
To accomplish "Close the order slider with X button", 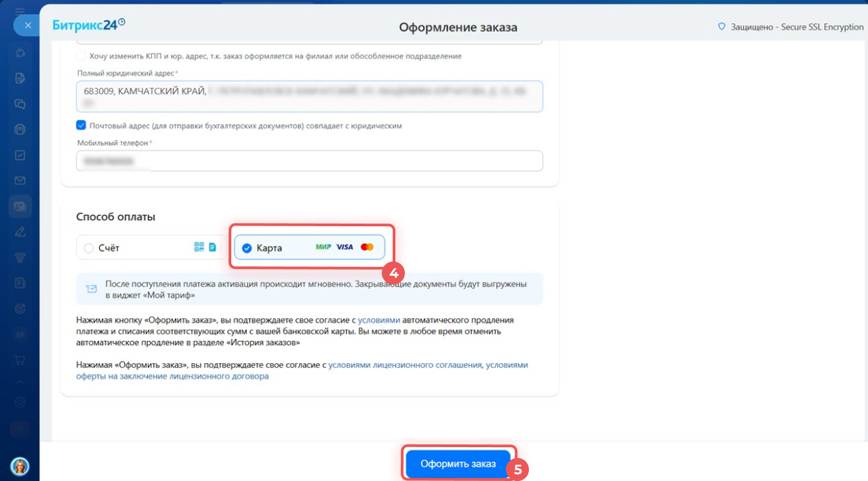I will tap(28, 26).
